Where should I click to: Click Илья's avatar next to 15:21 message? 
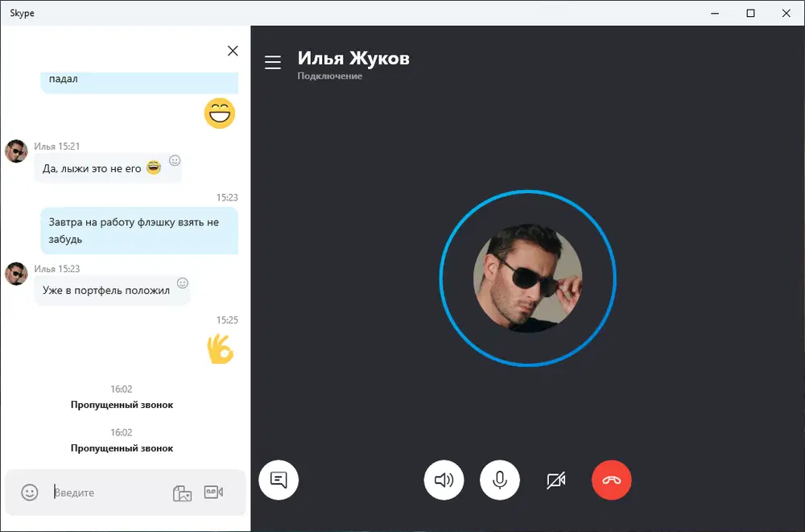click(16, 151)
